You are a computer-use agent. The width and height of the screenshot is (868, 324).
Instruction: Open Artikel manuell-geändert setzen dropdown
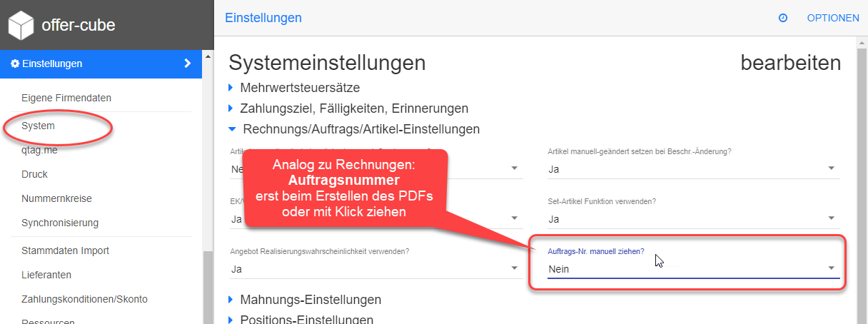tap(692, 168)
